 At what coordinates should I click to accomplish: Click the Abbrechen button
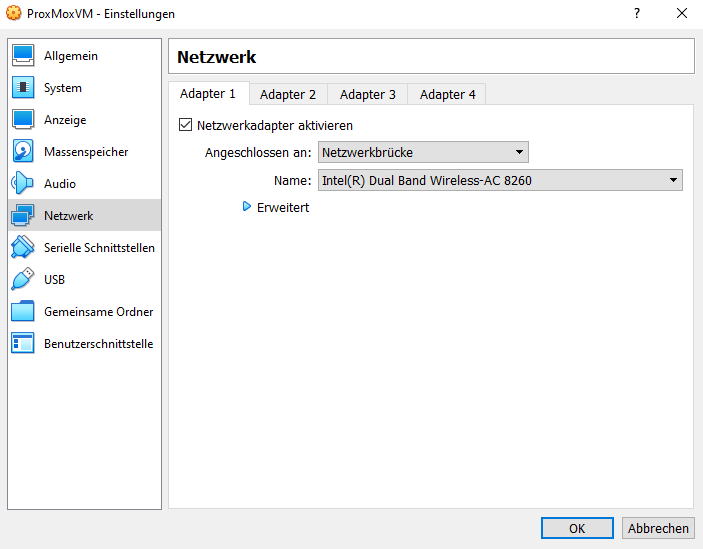[658, 528]
